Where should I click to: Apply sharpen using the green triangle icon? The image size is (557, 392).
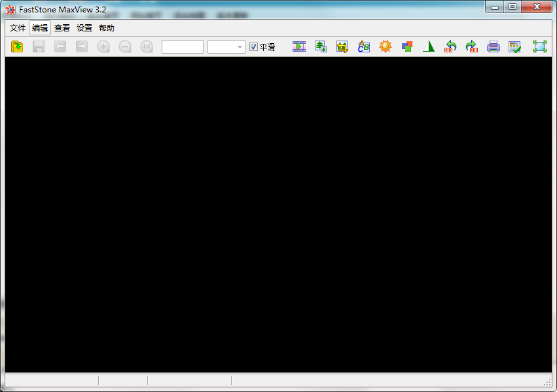[x=429, y=46]
